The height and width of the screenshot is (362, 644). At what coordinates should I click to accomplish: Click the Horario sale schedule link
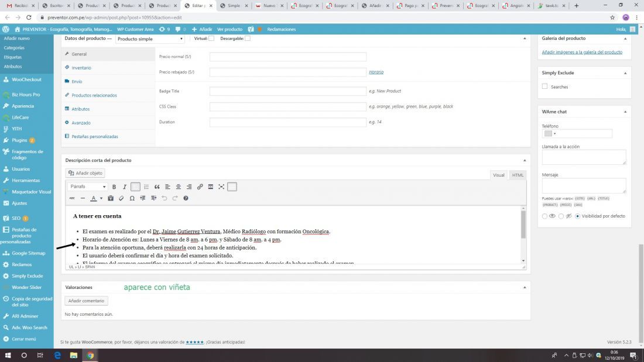tap(376, 72)
